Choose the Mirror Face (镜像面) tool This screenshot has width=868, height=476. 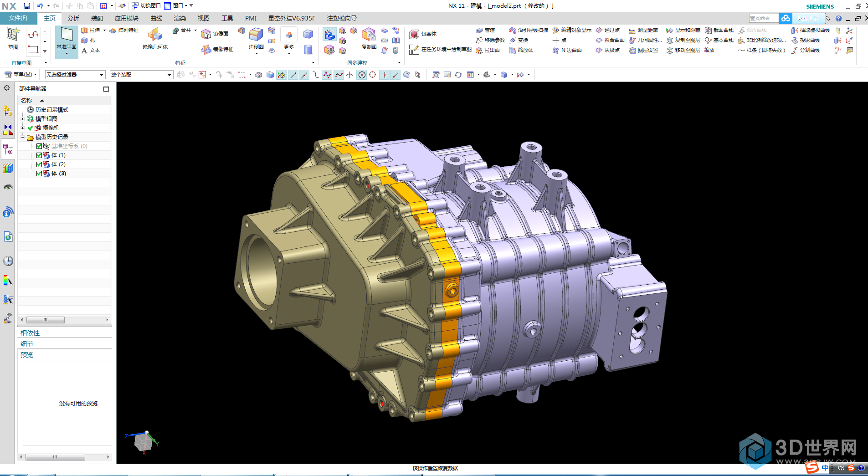215,34
